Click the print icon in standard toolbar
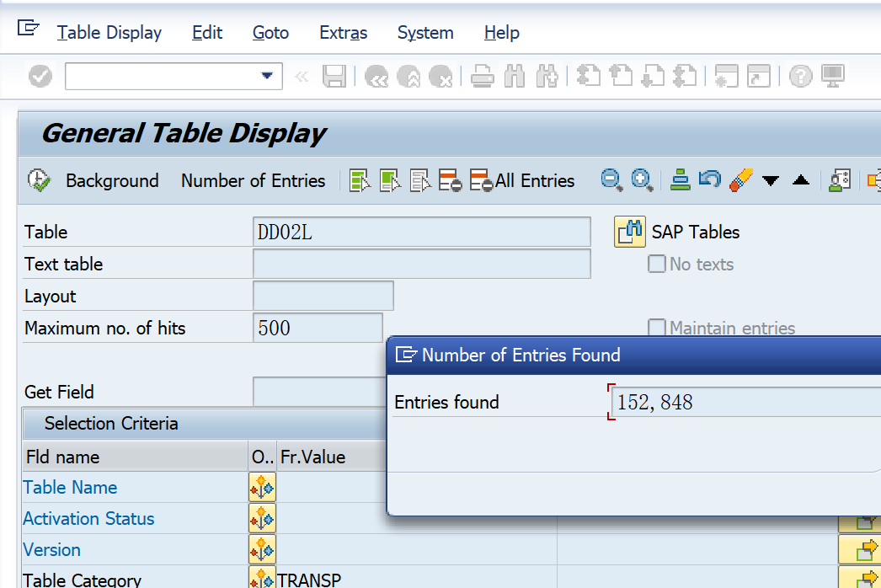 pos(483,77)
